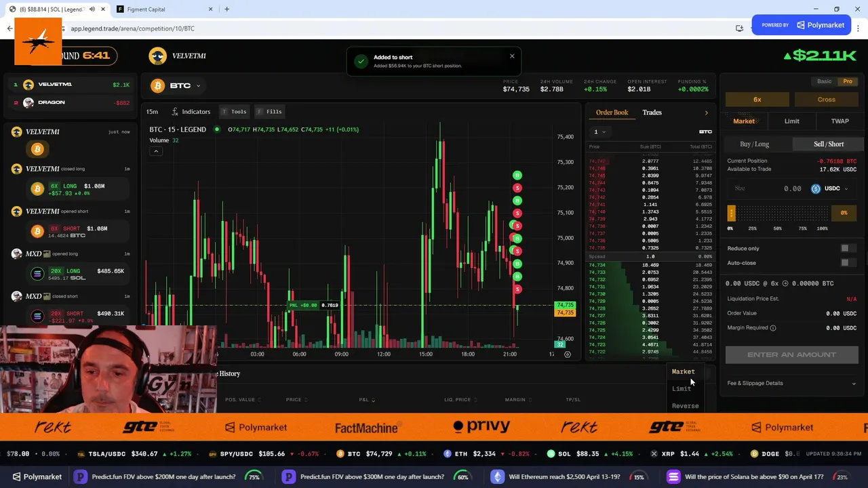Mute the audio icon on Legend tab
This screenshot has width=868, height=488.
click(x=92, y=9)
